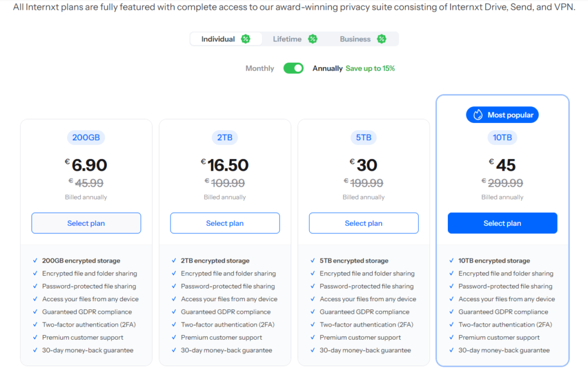Screen dimensions: 588x373
Task: Click 2TB plan's Password-protected file sharing checkmark
Action: [x=174, y=286]
